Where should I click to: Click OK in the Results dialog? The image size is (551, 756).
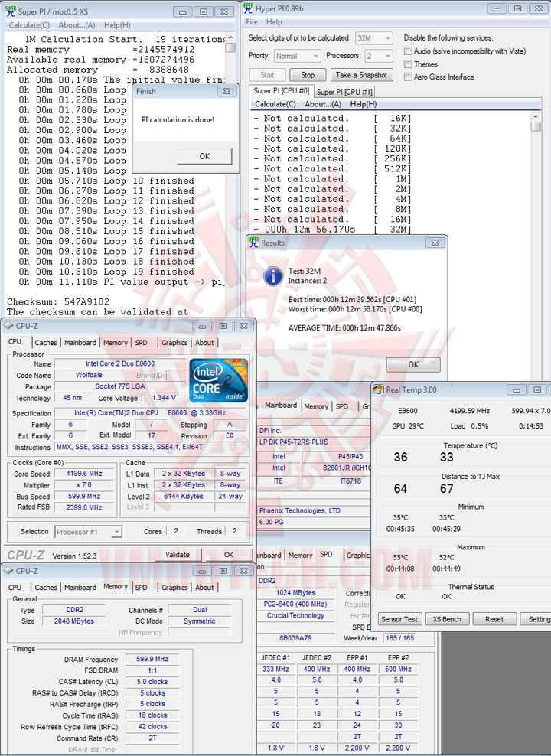[413, 364]
